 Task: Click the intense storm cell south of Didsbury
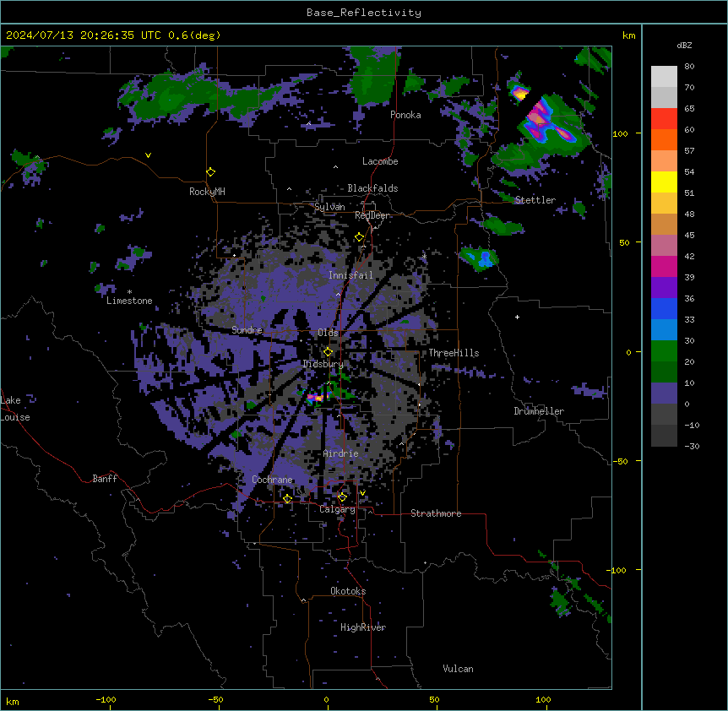pyautogui.click(x=317, y=398)
